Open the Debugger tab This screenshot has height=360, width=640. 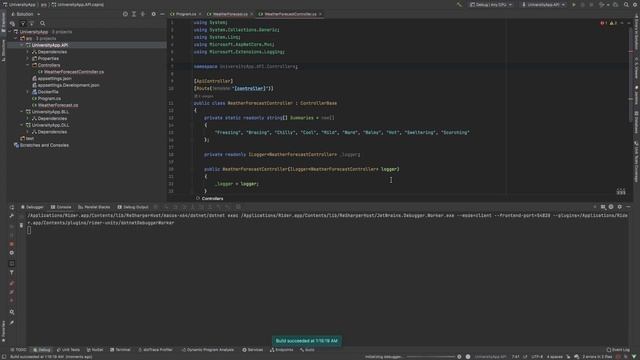click(x=32, y=207)
